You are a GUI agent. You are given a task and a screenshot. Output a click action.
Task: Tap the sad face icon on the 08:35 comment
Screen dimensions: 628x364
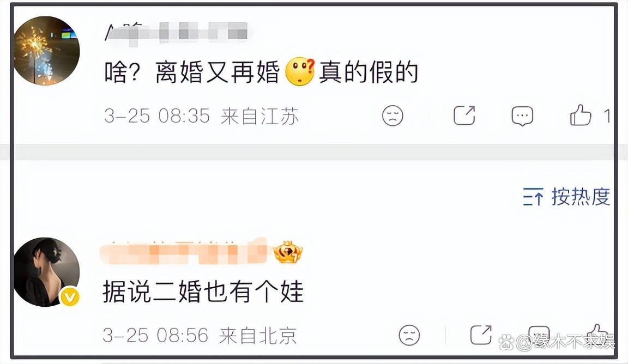click(x=392, y=116)
